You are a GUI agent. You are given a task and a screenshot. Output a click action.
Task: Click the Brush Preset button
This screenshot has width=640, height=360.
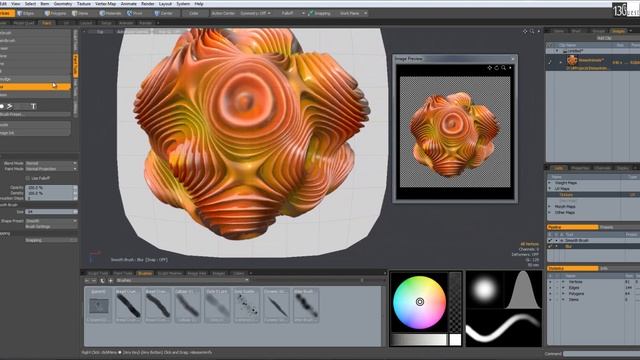click(x=35, y=114)
